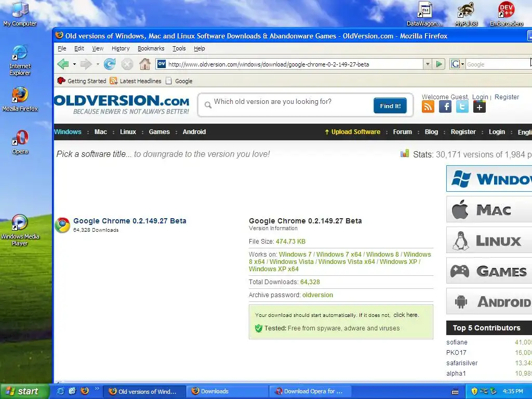Open DataWagon desktop shortcut
The image size is (532, 399).
425,14
